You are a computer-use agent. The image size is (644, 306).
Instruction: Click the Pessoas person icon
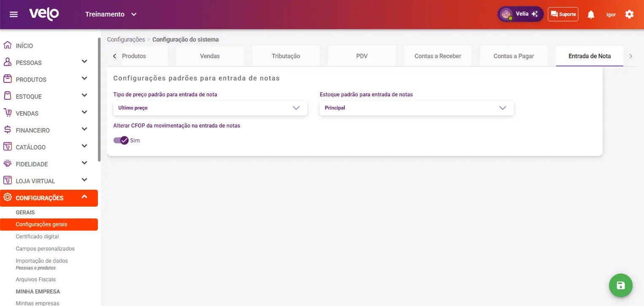pos(7,62)
